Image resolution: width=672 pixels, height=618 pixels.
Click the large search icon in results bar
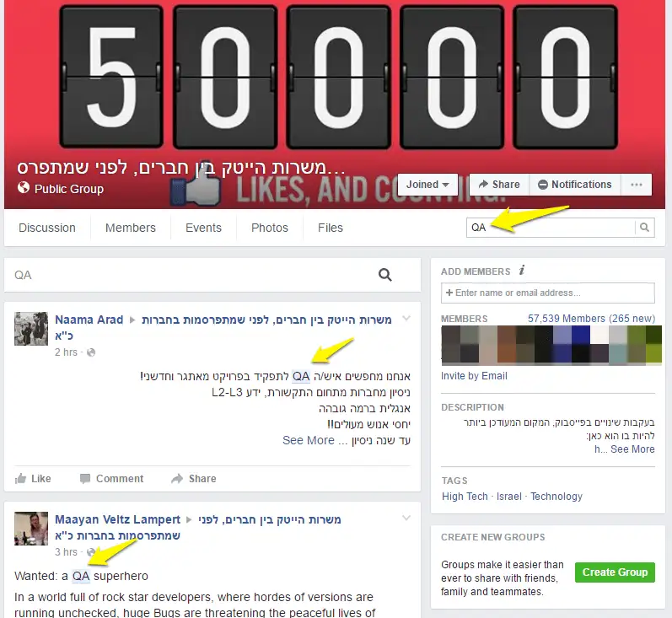(384, 275)
